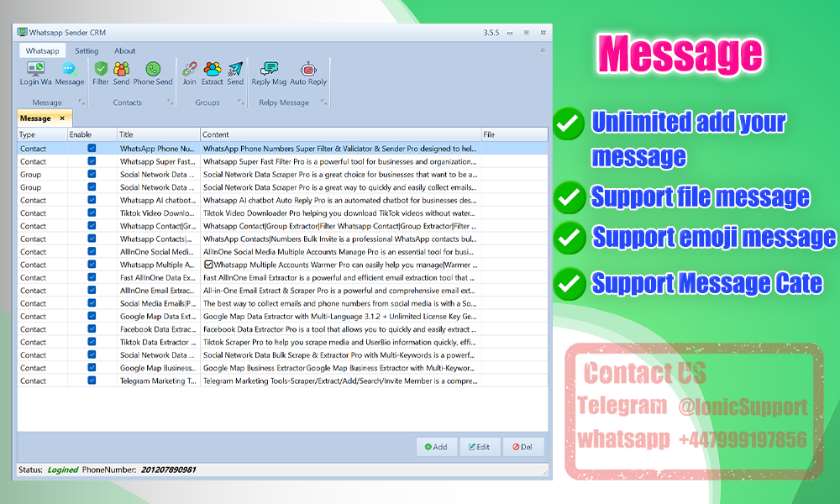Expand the Contacts group launcher
The image size is (840, 504).
coord(170,102)
